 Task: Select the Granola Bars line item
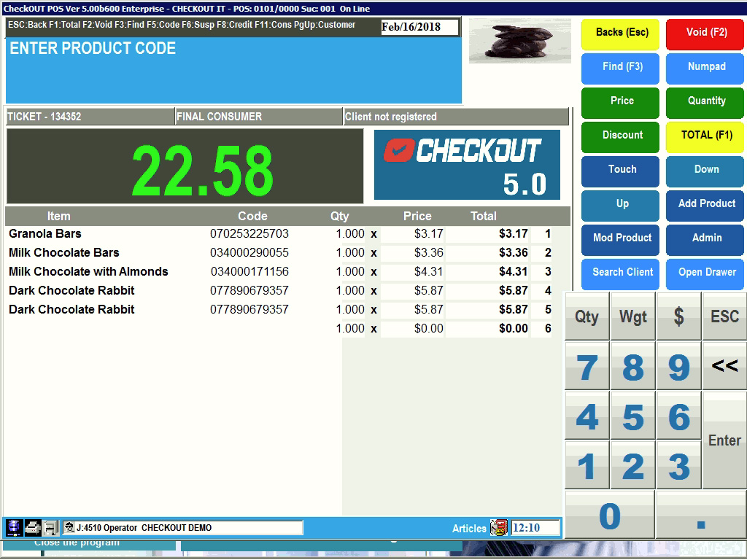pos(45,234)
